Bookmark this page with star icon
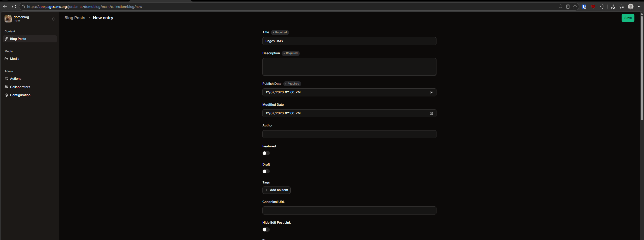 point(575,7)
